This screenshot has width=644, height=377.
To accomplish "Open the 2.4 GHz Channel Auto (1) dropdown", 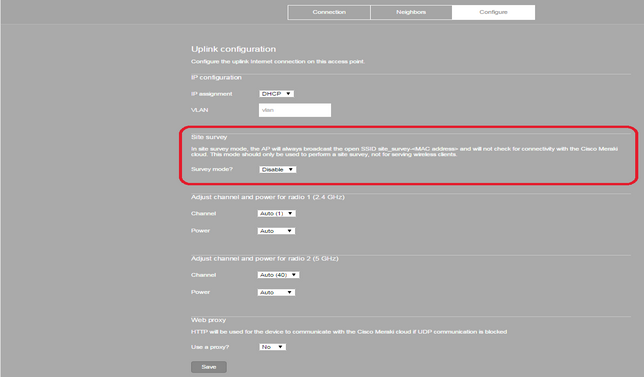I will point(276,214).
